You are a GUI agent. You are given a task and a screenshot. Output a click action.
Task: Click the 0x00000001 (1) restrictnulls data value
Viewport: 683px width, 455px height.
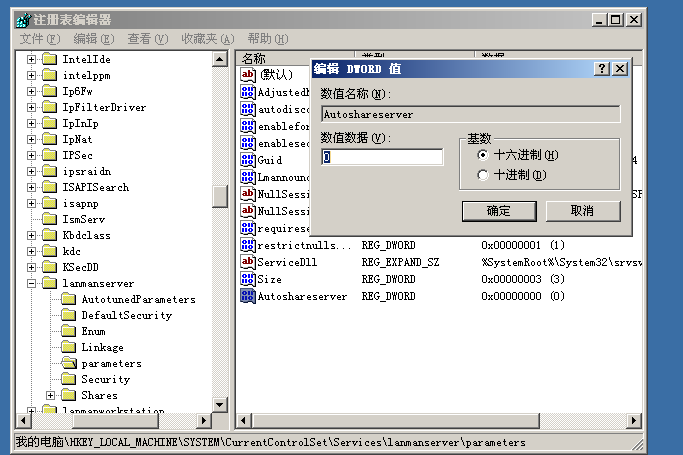[x=523, y=245]
